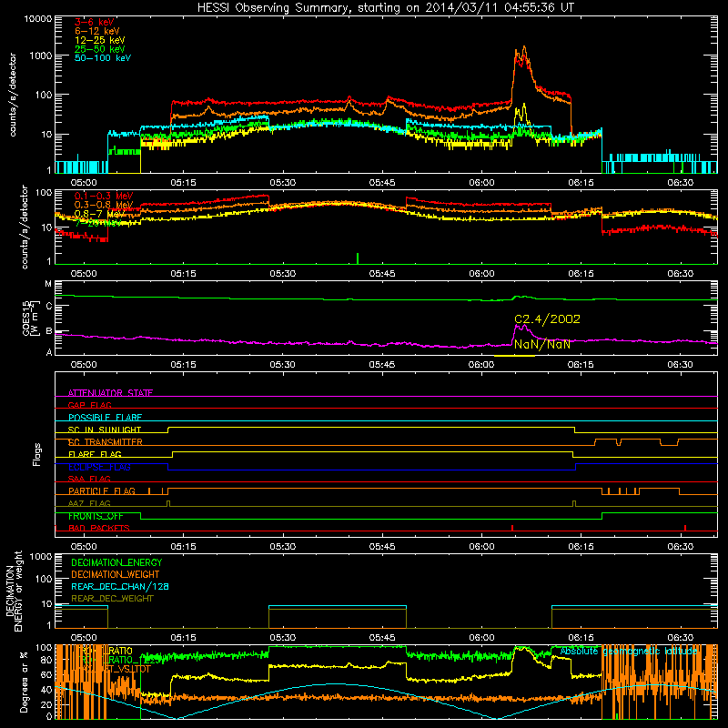
Task: Pick the 12-25 keV legend entry
Action: (x=100, y=40)
